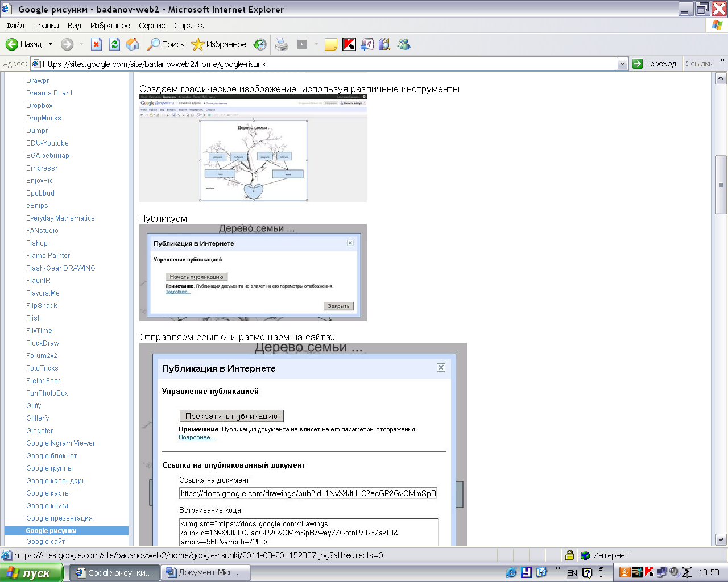
Task: Open the EDU-Youtube sidebar link
Action: (47, 143)
